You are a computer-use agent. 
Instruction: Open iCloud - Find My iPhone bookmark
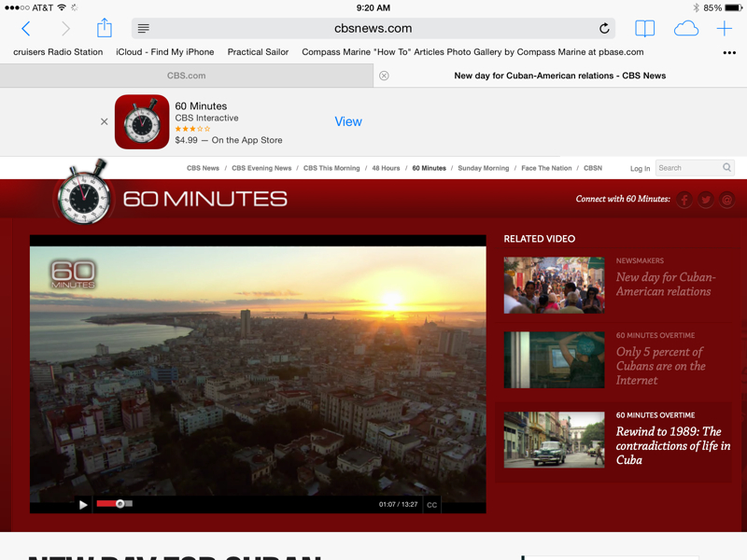[165, 52]
